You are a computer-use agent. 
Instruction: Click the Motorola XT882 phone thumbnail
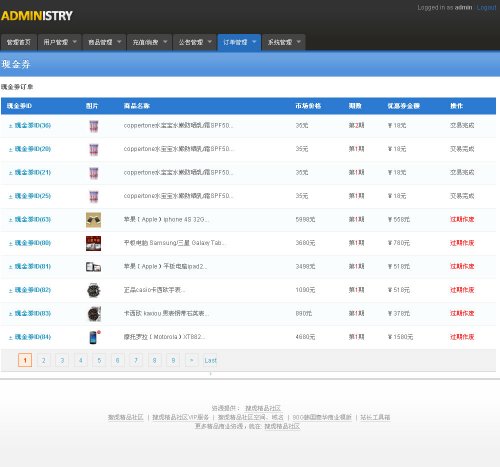[x=95, y=337]
